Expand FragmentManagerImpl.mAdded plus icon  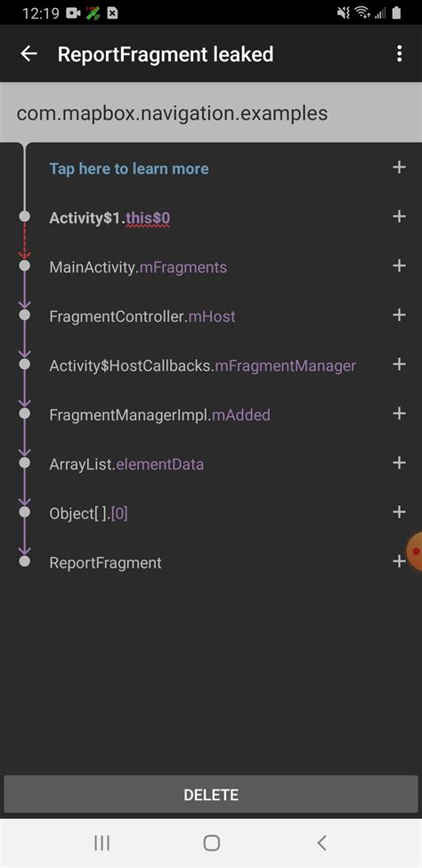pyautogui.click(x=399, y=414)
